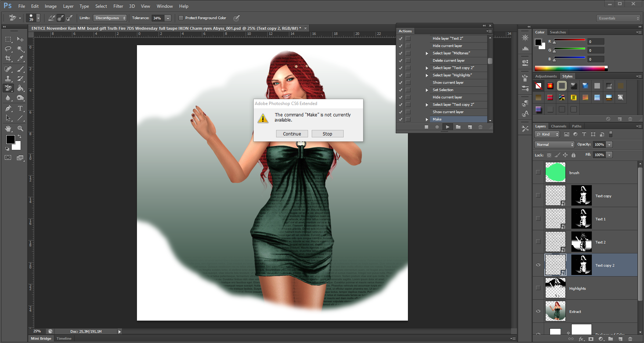This screenshot has height=343, width=644.
Task: Click the foreground color swatch in toolbox
Action: pos(10,140)
